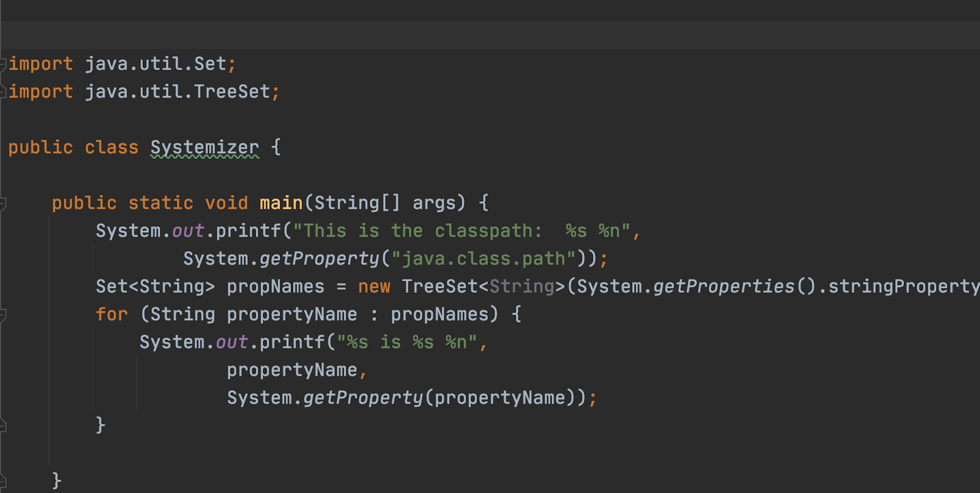
Task: Click the grayed-out String type argument in TreeSet
Action: (x=521, y=287)
